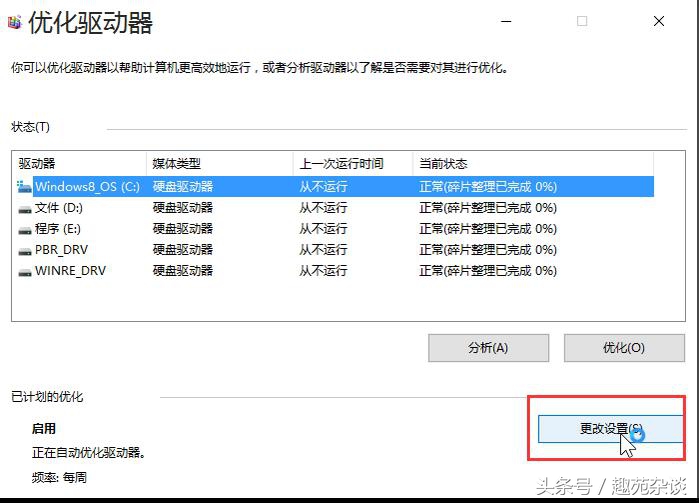Viewport: 699px width, 503px height.
Task: Sort by the 驱动器 column header
Action: coord(79,164)
